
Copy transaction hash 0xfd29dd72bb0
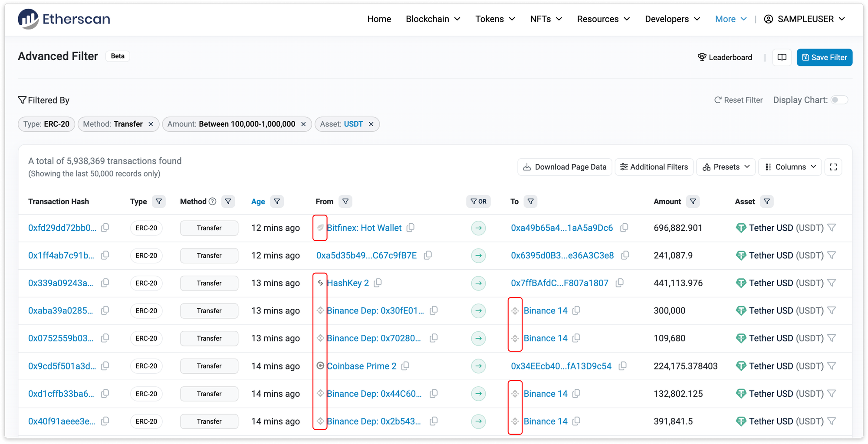(105, 228)
